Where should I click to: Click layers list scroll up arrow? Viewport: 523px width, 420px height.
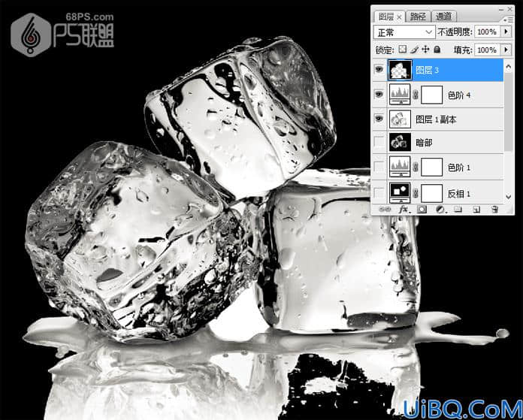[508, 67]
